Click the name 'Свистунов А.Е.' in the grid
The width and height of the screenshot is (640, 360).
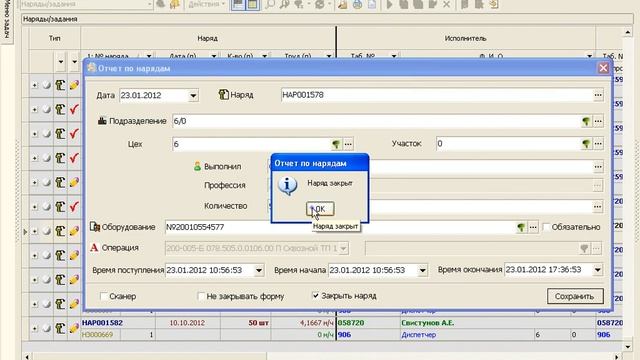click(427, 323)
